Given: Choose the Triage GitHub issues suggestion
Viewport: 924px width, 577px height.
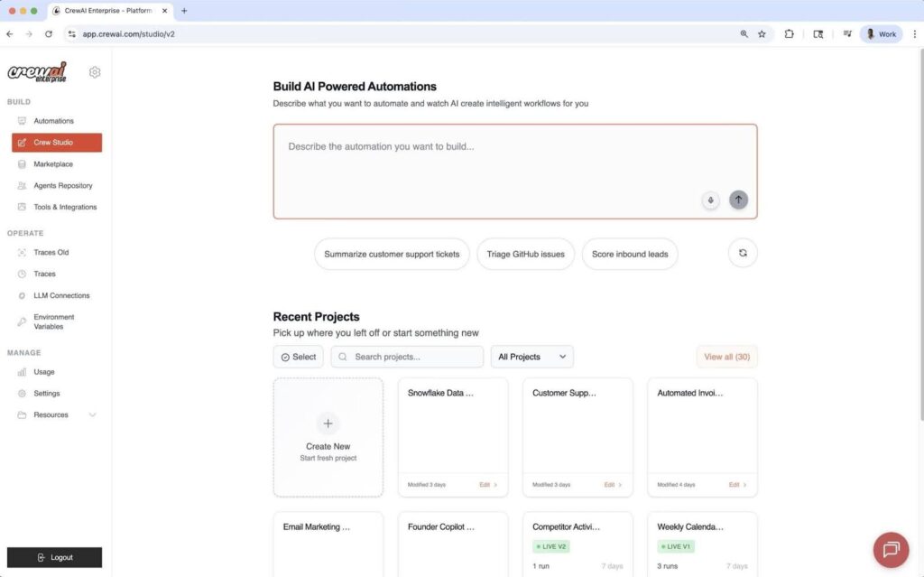Looking at the screenshot, I should coord(526,255).
